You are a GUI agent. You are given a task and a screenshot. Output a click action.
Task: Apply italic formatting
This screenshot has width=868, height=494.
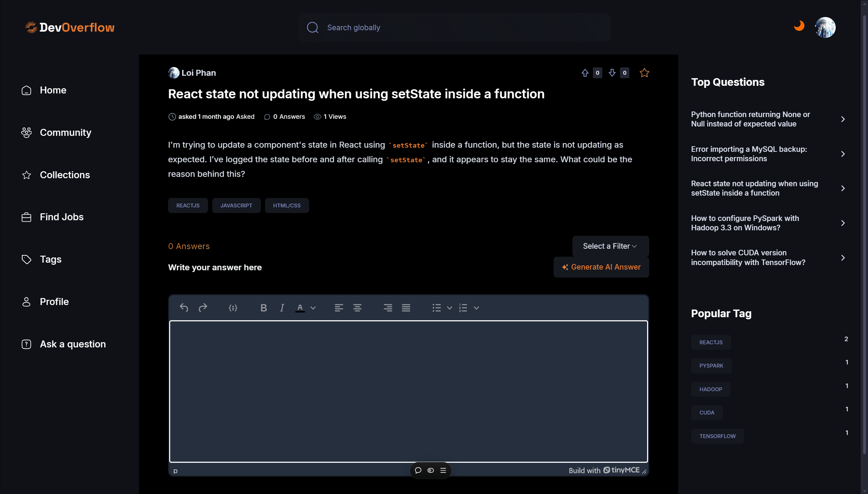[282, 308]
